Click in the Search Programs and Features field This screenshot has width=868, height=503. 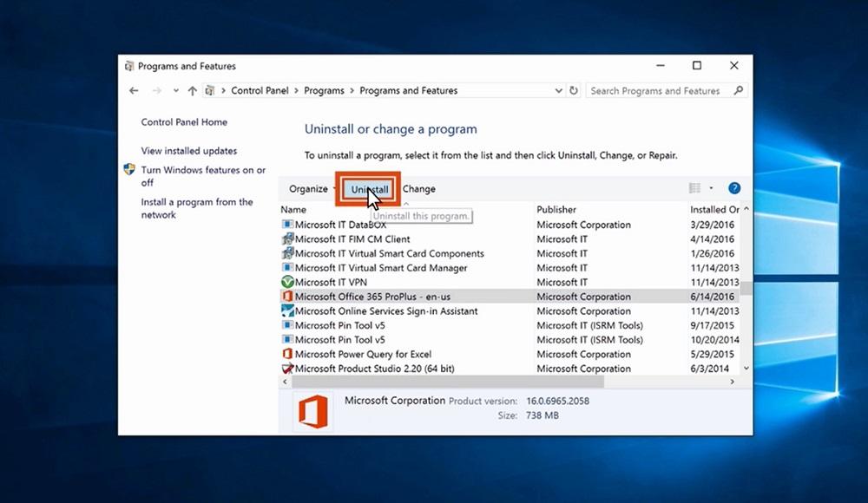[x=658, y=90]
